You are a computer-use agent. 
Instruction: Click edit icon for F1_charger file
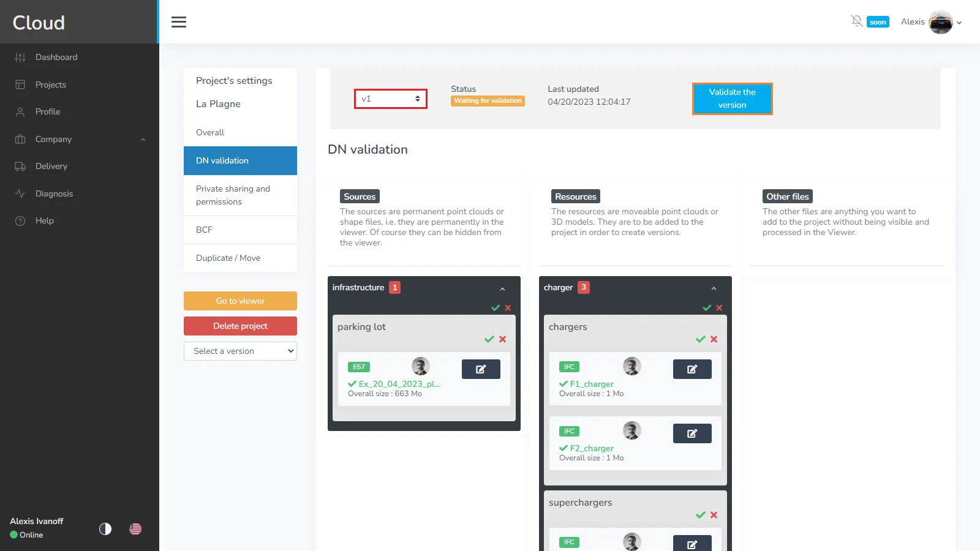tap(692, 369)
